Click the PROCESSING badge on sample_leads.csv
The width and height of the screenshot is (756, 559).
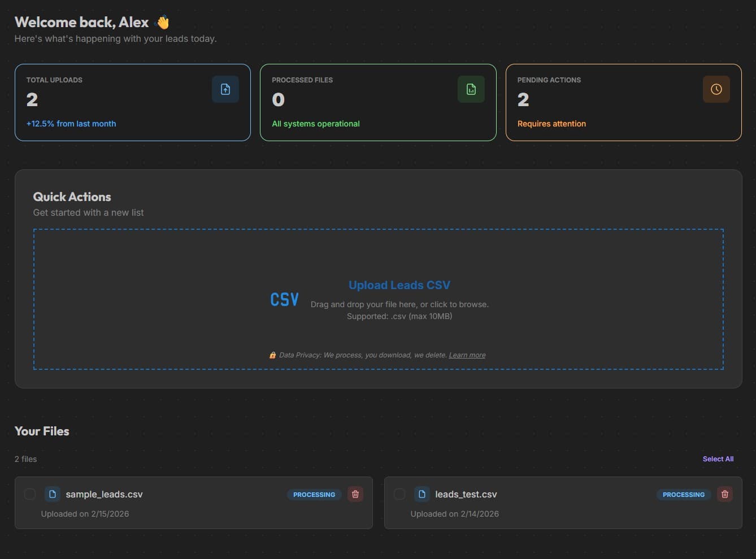click(x=314, y=494)
